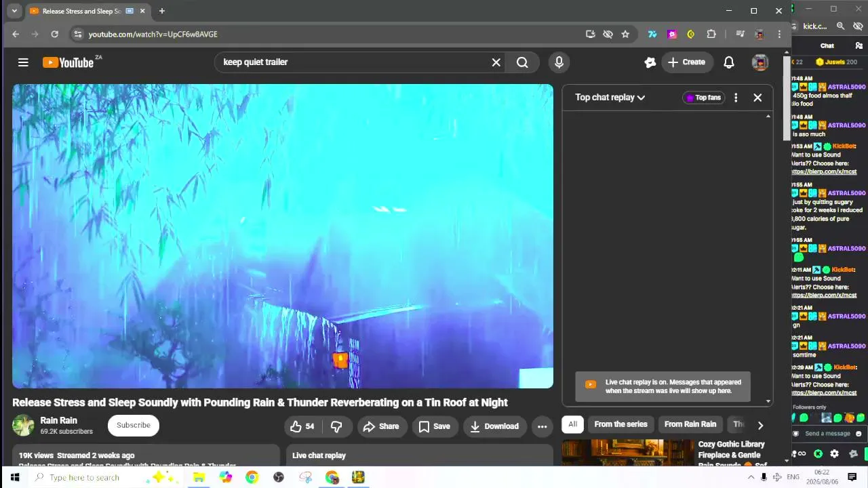Click the pink extension icon in Chrome toolbar
The width and height of the screenshot is (868, 488).
click(672, 34)
